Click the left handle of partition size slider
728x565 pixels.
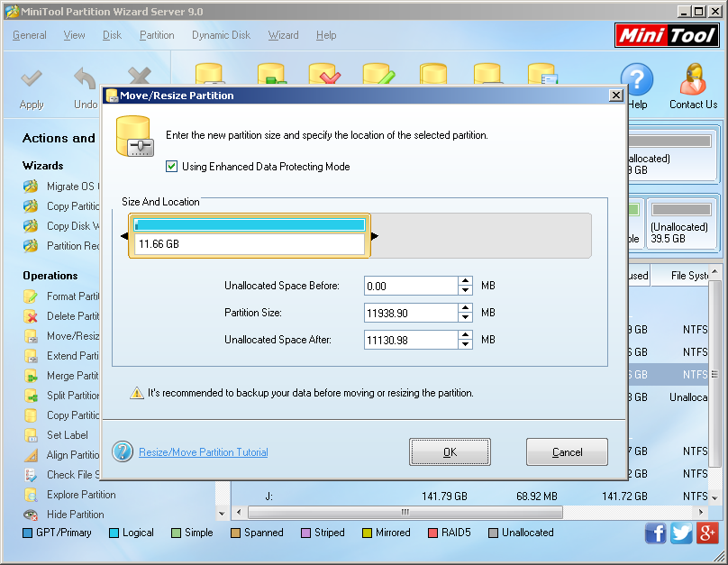pyautogui.click(x=124, y=236)
